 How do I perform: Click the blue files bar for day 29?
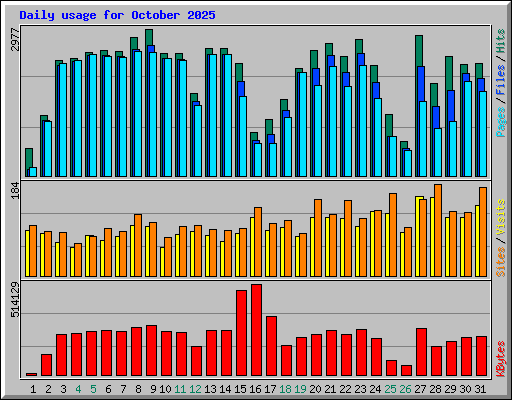451,105
